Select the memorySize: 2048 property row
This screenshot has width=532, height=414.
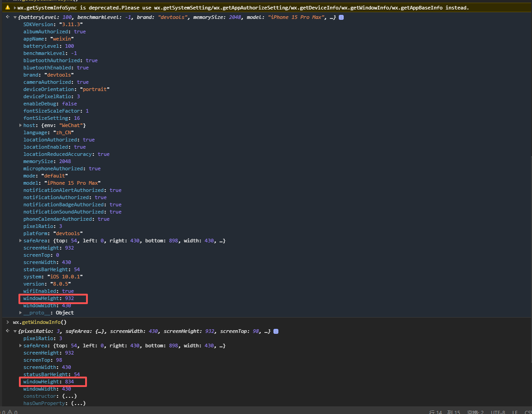pyautogui.click(x=47, y=161)
